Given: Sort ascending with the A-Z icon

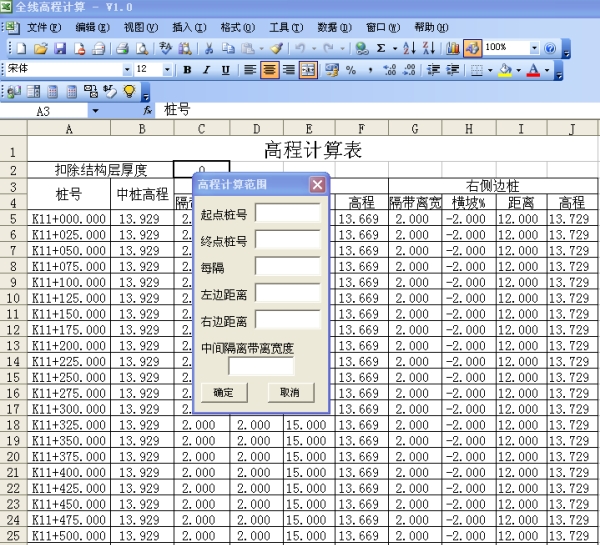Looking at the screenshot, I should point(409,48).
